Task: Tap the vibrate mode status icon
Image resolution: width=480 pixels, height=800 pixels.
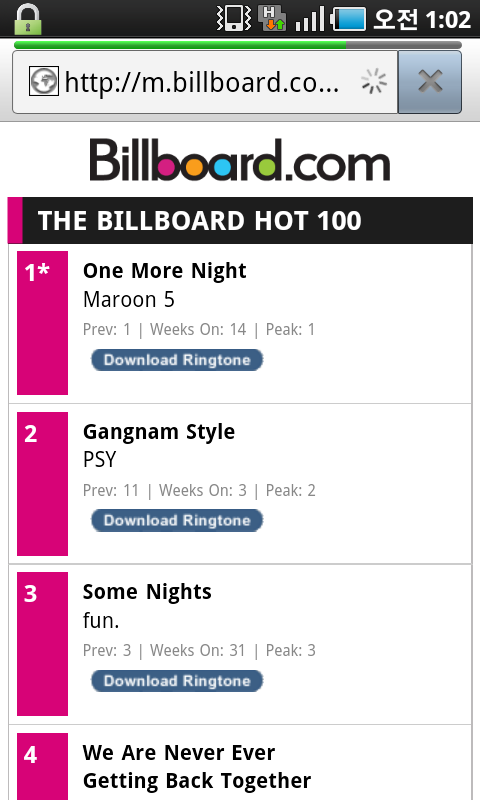Action: (234, 18)
